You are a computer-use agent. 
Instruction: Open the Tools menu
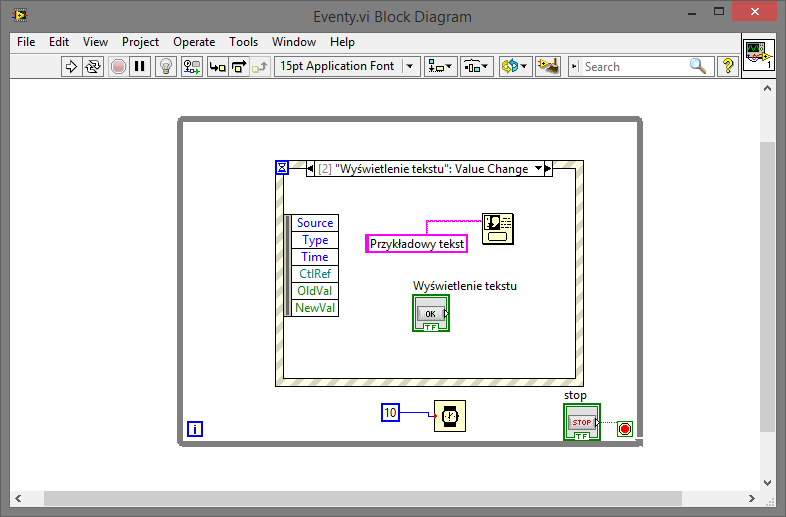(243, 42)
